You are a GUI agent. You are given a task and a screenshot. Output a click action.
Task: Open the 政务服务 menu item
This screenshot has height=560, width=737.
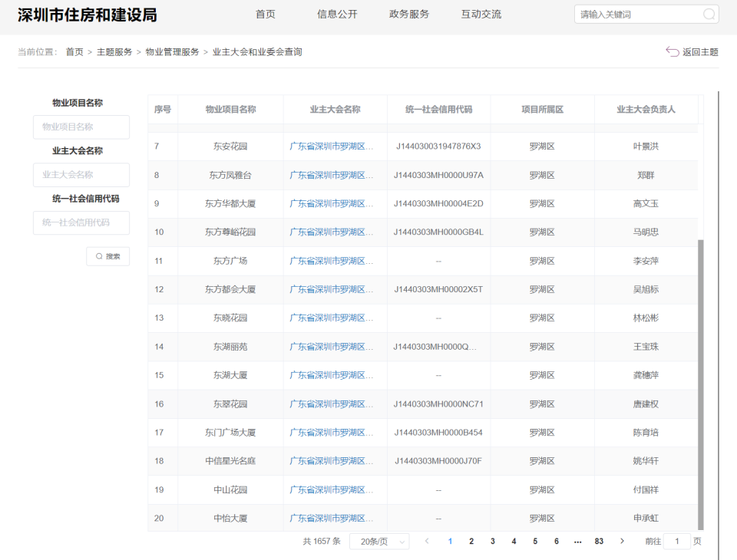408,14
